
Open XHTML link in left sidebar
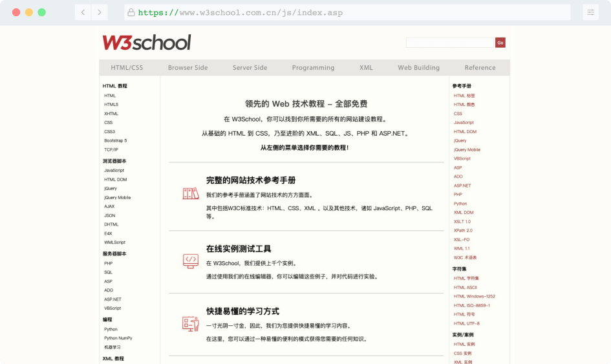click(111, 113)
